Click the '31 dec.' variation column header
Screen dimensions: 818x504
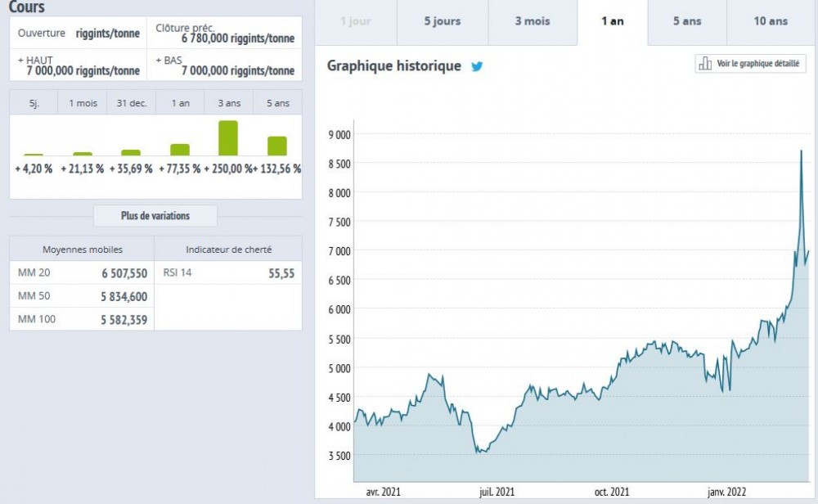tap(132, 103)
